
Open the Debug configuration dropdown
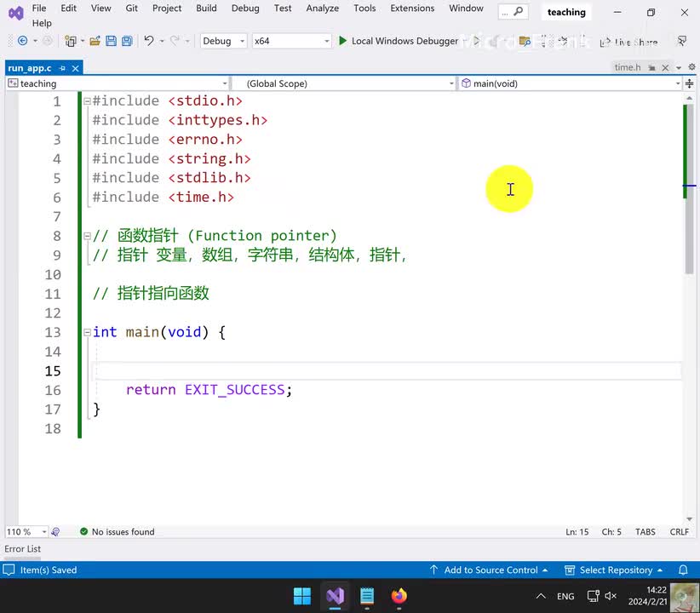coord(223,41)
